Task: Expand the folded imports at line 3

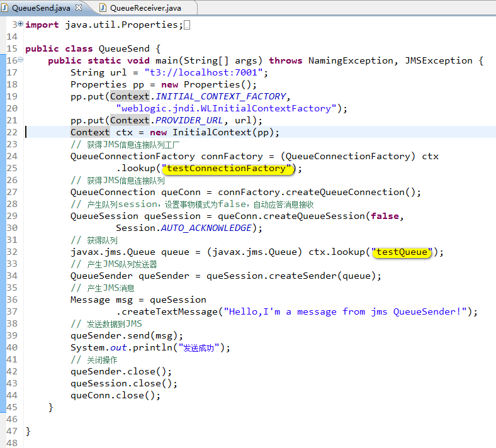Action: [x=21, y=24]
